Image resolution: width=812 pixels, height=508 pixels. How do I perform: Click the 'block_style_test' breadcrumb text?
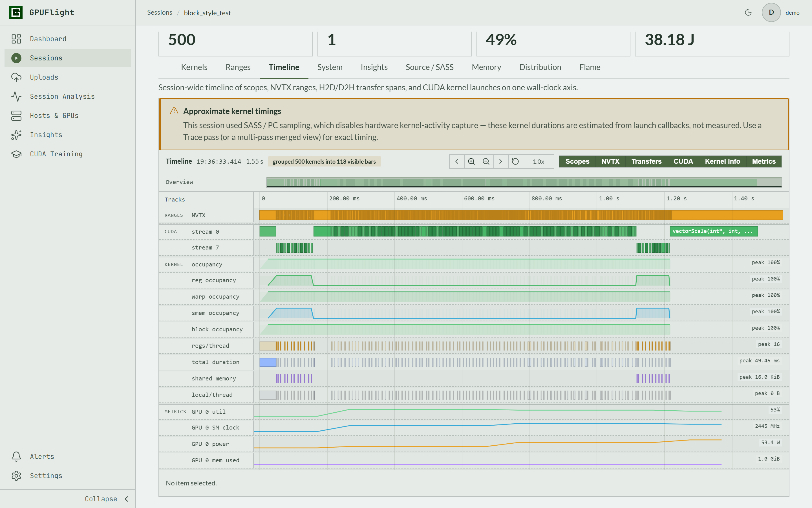click(207, 13)
